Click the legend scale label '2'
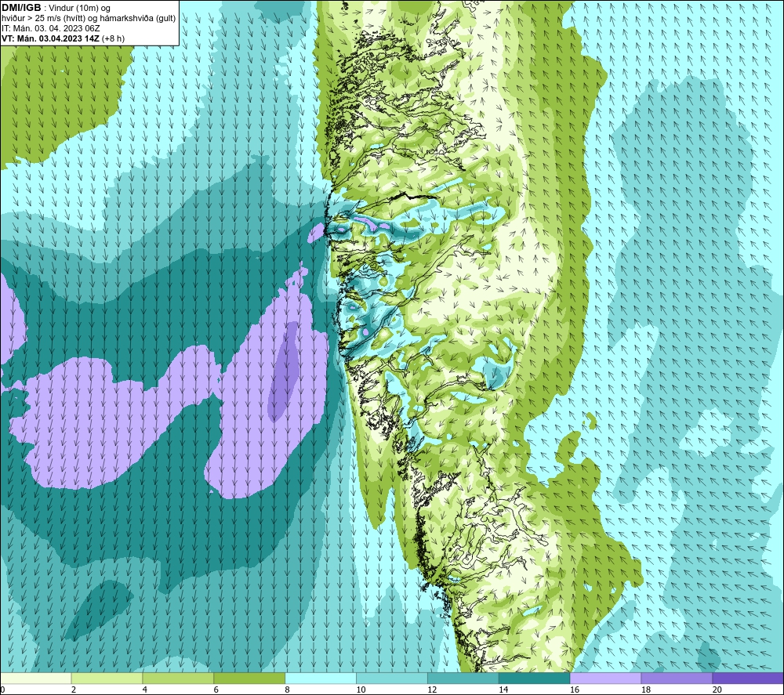This screenshot has width=784, height=695. (x=74, y=690)
